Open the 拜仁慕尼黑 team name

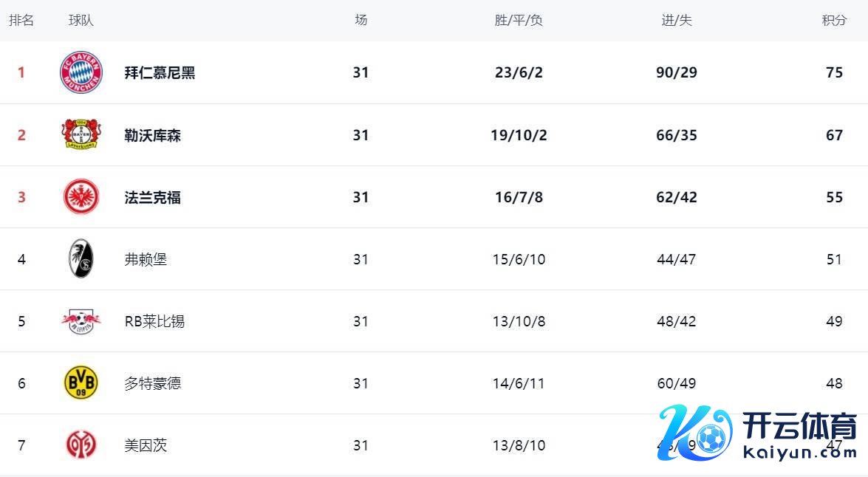pyautogui.click(x=160, y=72)
